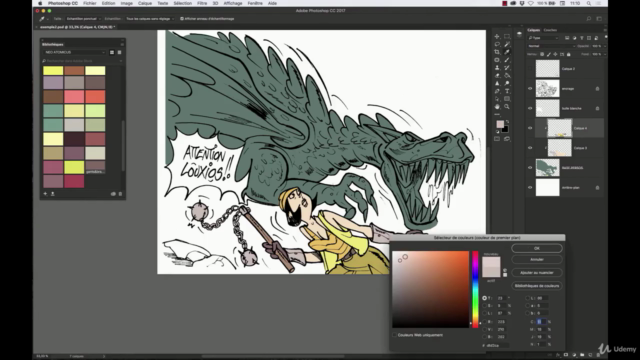Swap foreground and background colors
This screenshot has width=640, height=360.
coord(507,122)
